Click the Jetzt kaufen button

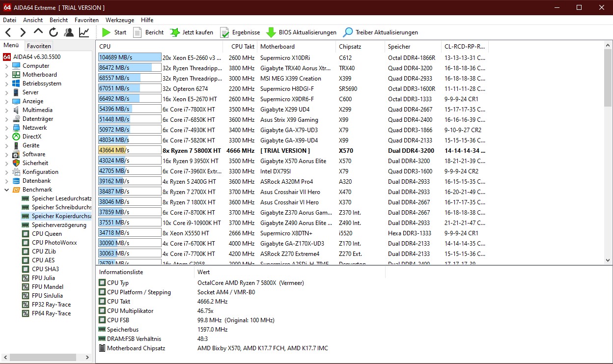[x=192, y=32]
